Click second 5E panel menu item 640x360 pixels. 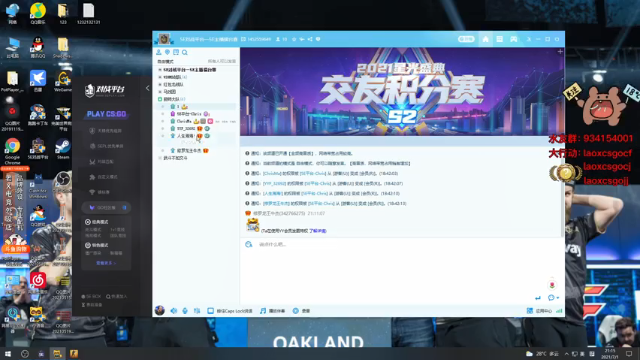(x=106, y=146)
